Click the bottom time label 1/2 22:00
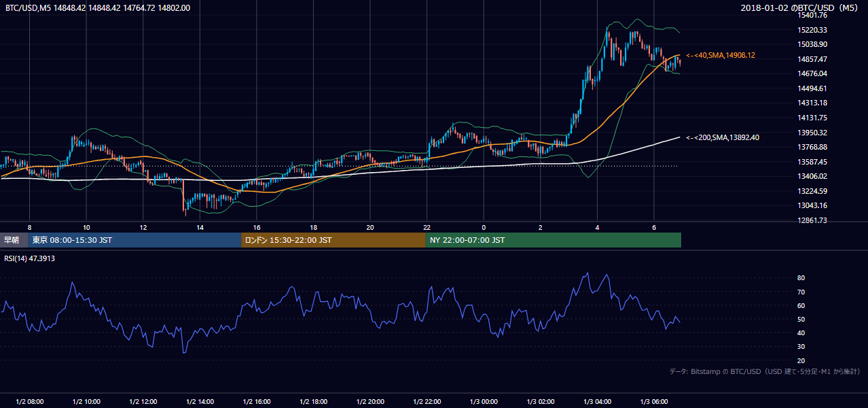Image resolution: width=868 pixels, height=408 pixels. [x=427, y=402]
